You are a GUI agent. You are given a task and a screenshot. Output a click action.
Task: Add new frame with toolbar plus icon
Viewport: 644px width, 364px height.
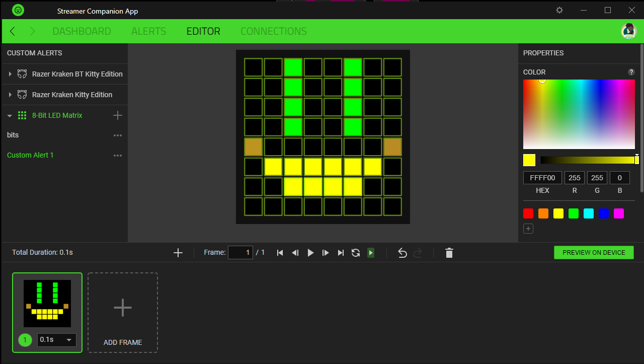(x=178, y=253)
